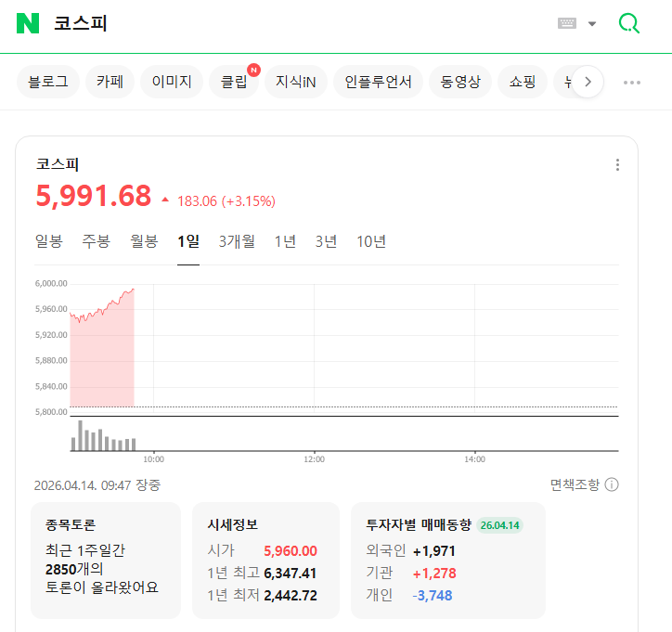The image size is (672, 632).
Task: Click the 14:00 time axis label
Action: coord(475,459)
